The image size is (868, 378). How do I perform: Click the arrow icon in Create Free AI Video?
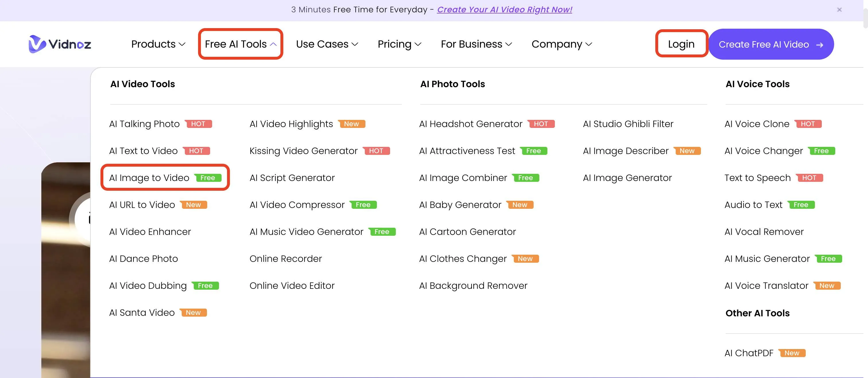click(820, 45)
